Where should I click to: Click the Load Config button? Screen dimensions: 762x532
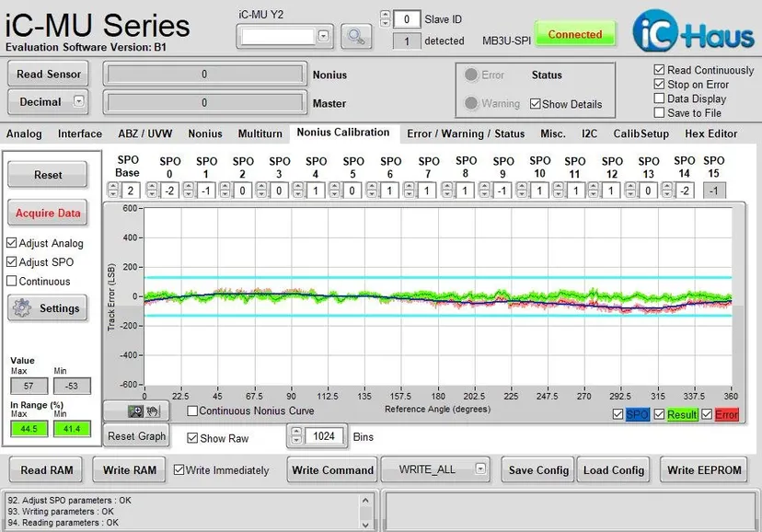[613, 469]
